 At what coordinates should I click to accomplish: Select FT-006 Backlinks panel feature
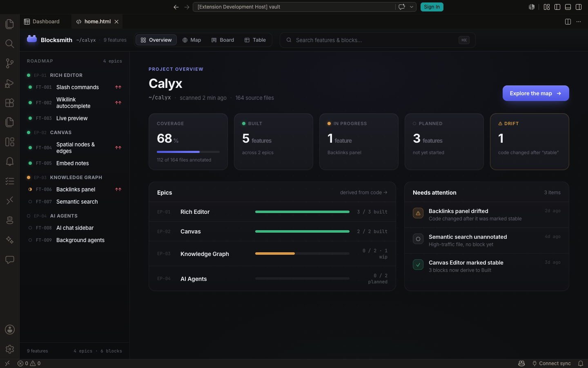click(x=75, y=189)
